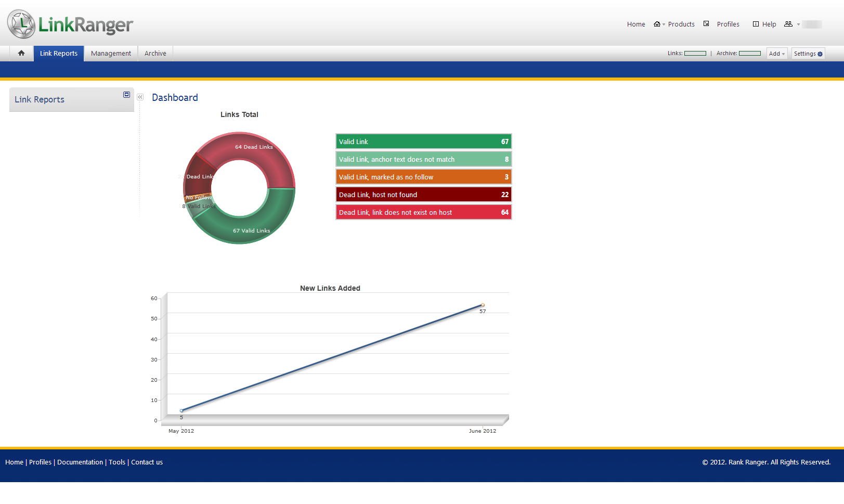Open the home icon tab

coord(21,53)
